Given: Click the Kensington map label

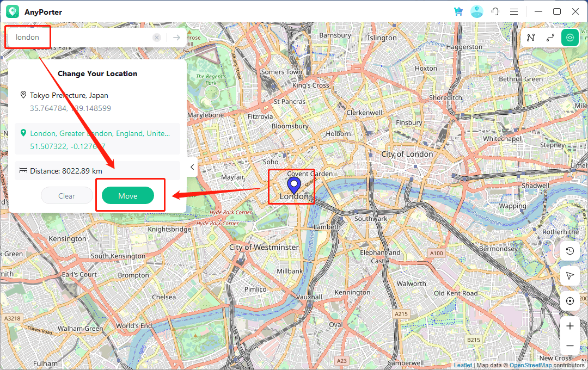Looking at the screenshot, I should [x=68, y=239].
